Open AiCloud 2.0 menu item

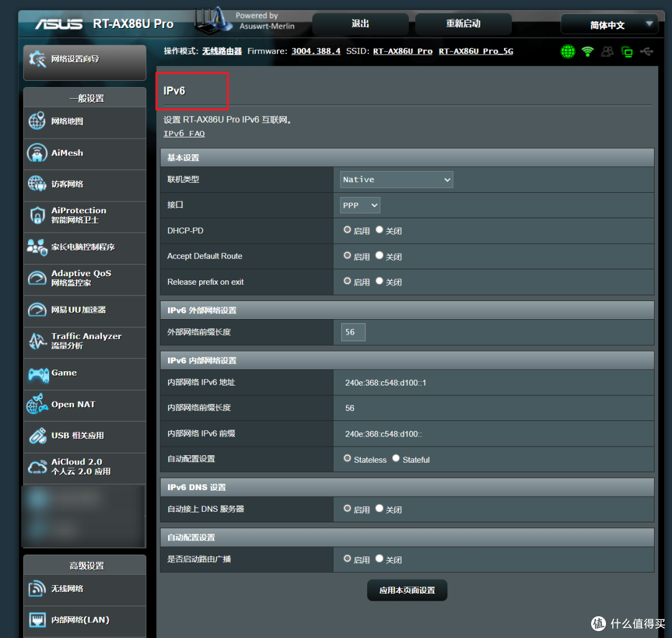click(x=85, y=467)
